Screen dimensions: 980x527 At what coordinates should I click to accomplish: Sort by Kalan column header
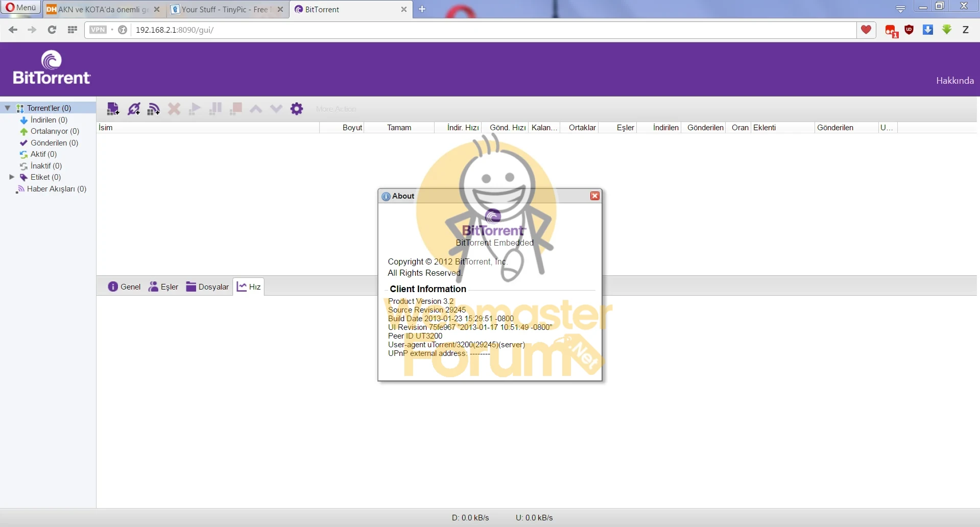pos(544,128)
